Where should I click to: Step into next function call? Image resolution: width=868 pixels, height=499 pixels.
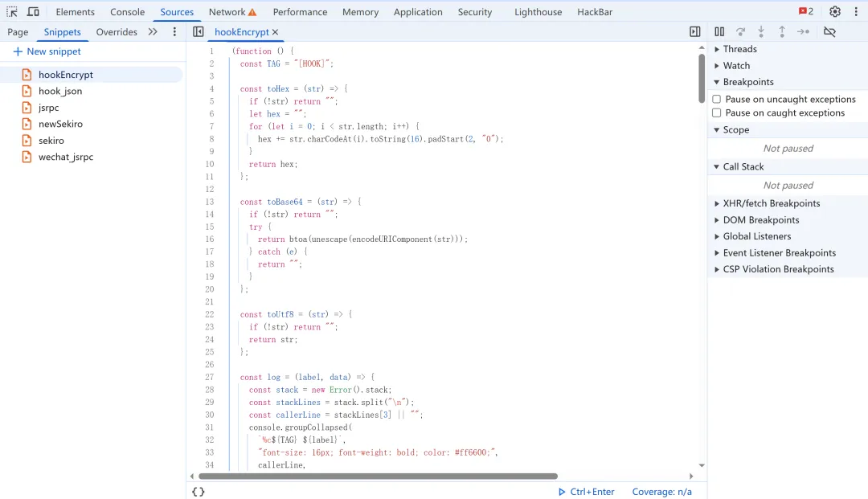(761, 31)
